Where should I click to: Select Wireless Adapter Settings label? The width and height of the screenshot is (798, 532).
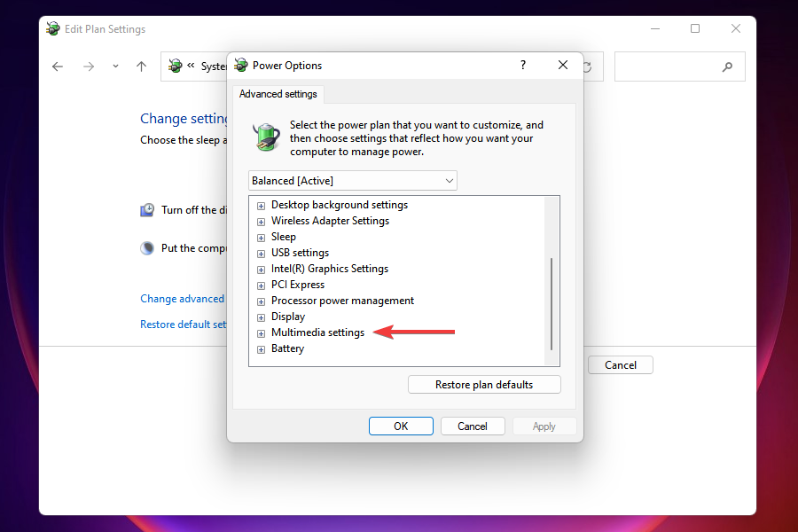coord(330,221)
